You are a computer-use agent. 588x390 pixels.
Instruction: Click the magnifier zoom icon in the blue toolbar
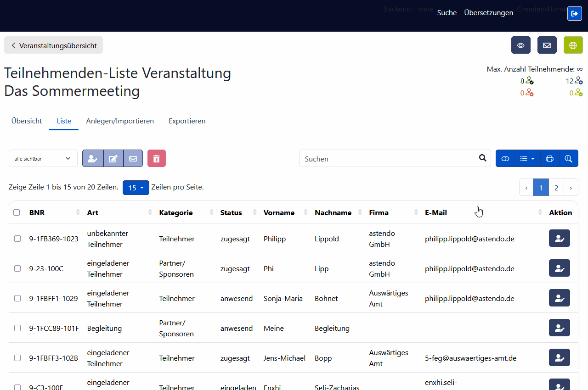coord(569,158)
